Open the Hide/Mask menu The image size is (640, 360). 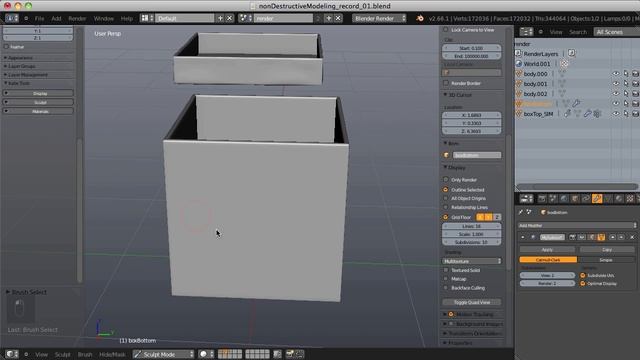112,354
